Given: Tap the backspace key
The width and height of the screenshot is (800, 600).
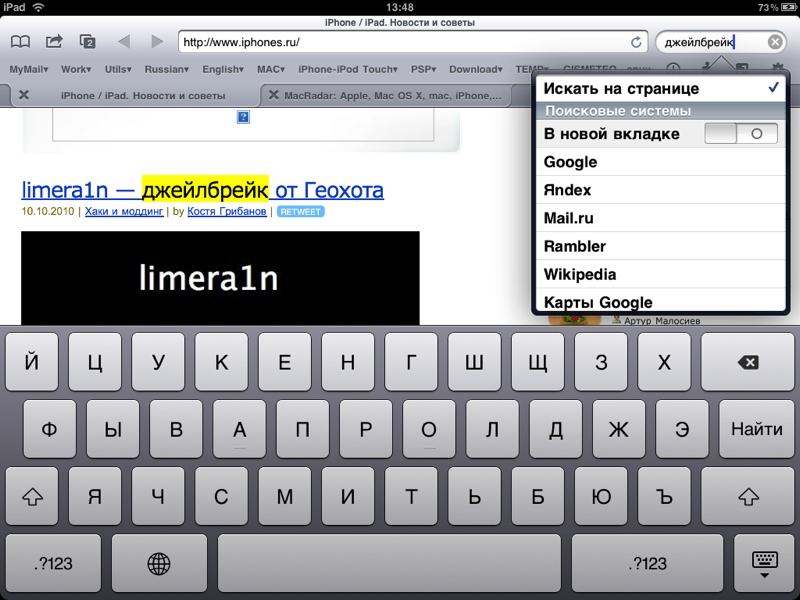Looking at the screenshot, I should [747, 362].
